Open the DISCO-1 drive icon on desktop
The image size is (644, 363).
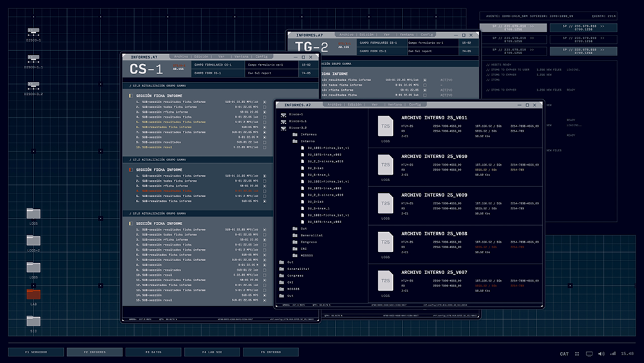33,31
